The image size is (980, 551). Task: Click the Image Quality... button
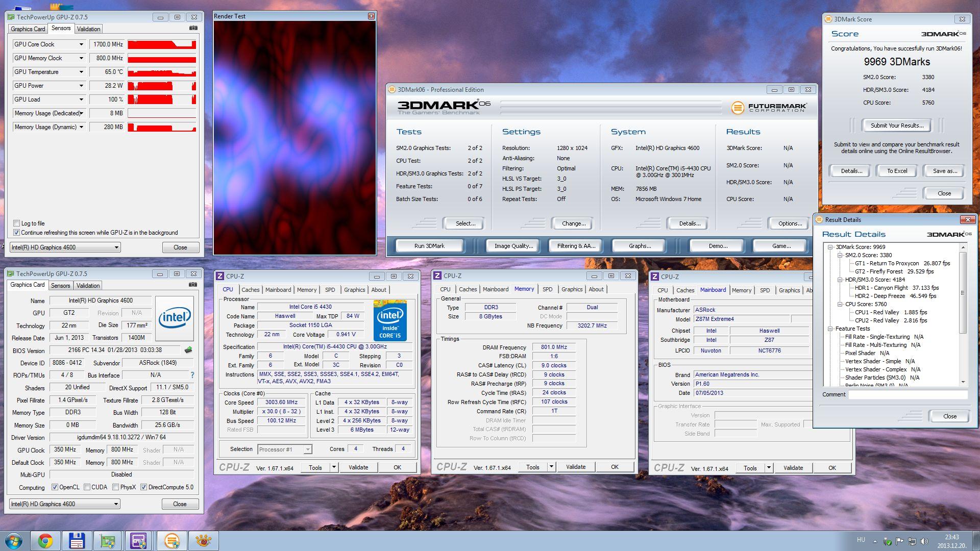click(513, 246)
